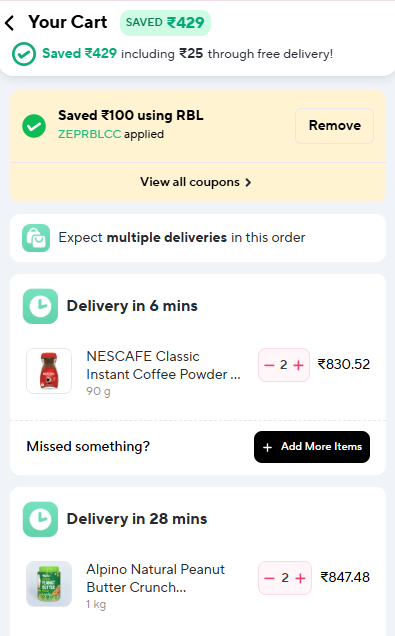Open the Alpino peanut butter product thumbnail
The image size is (395, 636).
click(49, 584)
